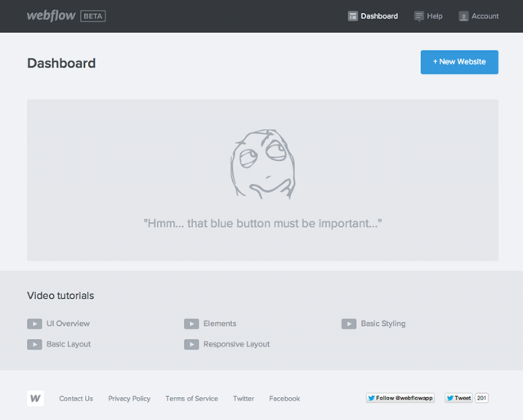Open the Terms of Service link
The width and height of the screenshot is (523, 420).
click(x=191, y=399)
